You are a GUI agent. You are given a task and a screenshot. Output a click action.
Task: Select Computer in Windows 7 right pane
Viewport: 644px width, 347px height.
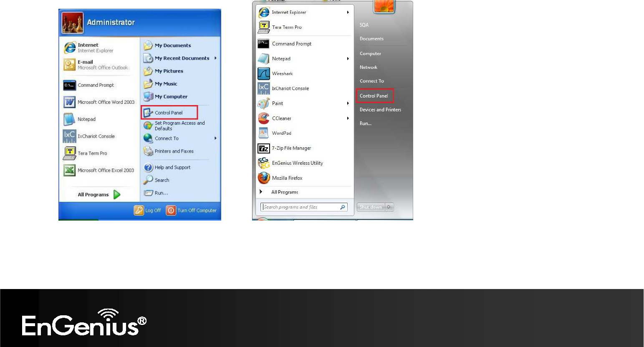370,53
